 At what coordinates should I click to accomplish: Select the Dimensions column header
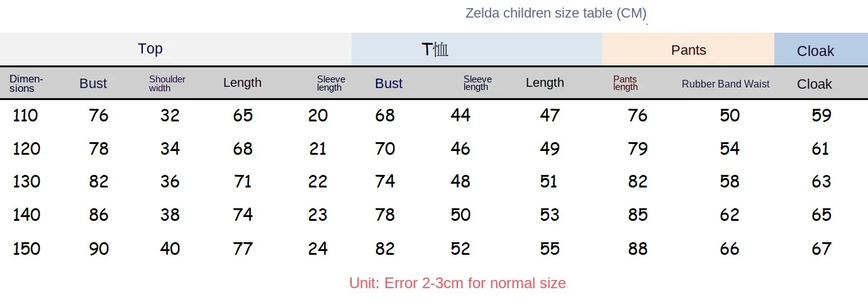pos(26,83)
